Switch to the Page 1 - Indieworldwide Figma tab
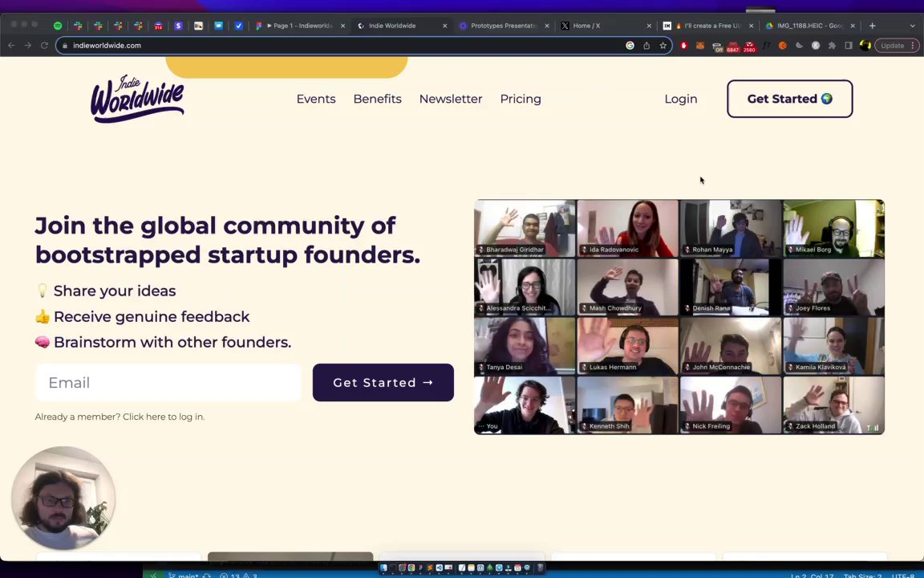This screenshot has height=578, width=924. (x=299, y=26)
